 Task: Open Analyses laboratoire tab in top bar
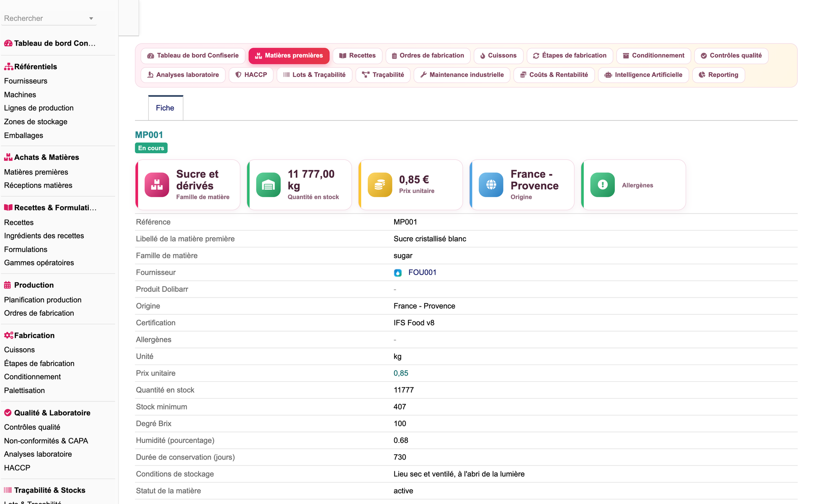tap(183, 75)
